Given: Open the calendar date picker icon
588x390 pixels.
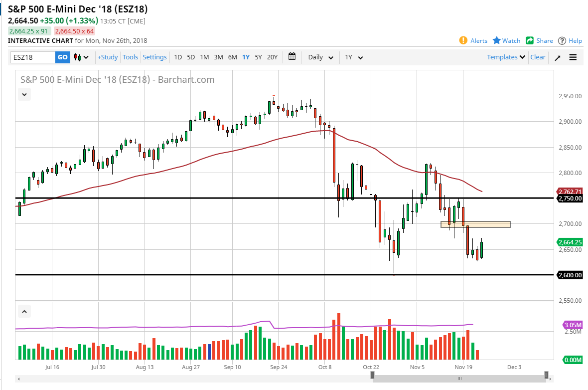Looking at the screenshot, I should pos(292,57).
